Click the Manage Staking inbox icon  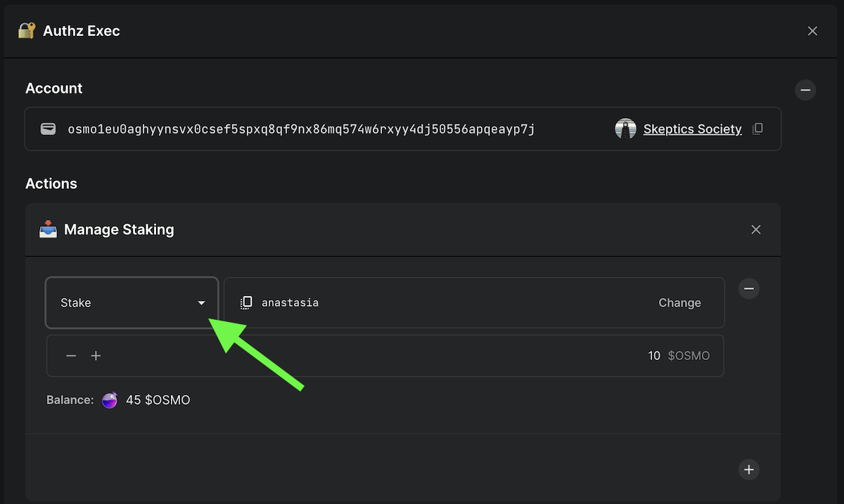[48, 229]
